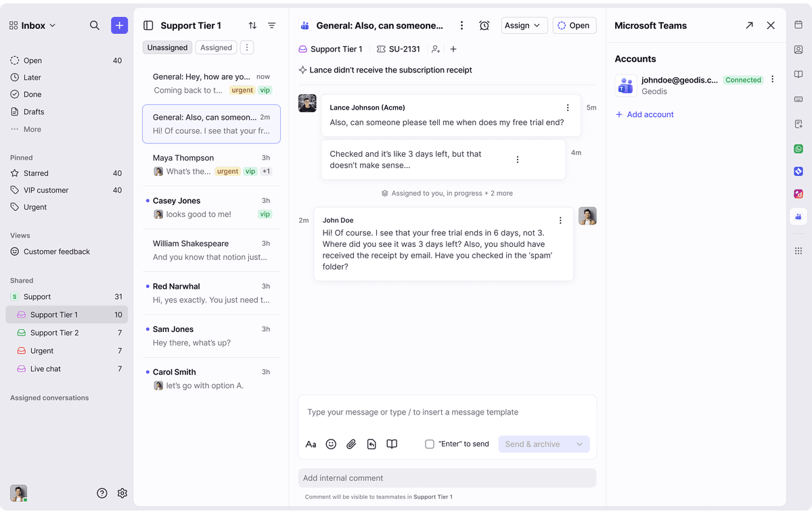
Task: Open the help question mark icon
Action: pyautogui.click(x=102, y=493)
